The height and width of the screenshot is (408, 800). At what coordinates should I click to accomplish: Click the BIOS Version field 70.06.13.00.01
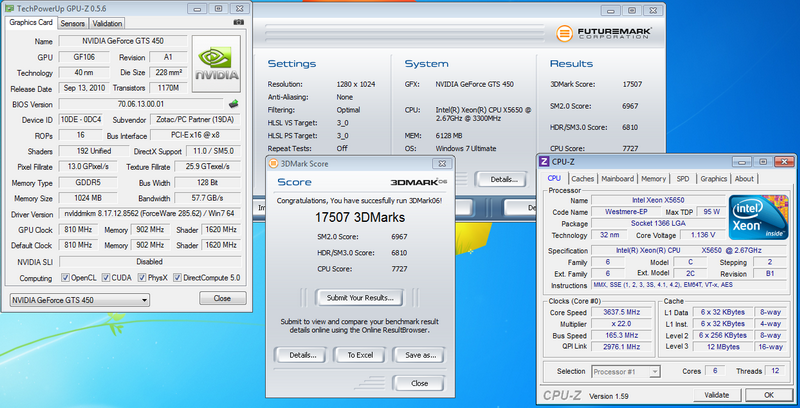tap(141, 104)
